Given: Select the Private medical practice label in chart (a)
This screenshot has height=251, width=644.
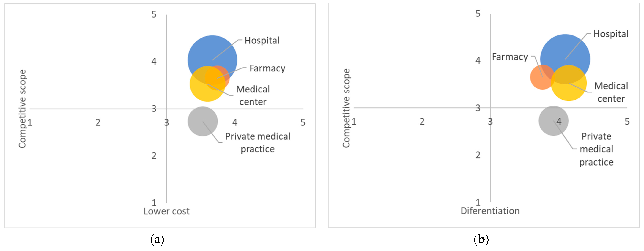Looking at the screenshot, I should pyautogui.click(x=258, y=143).
